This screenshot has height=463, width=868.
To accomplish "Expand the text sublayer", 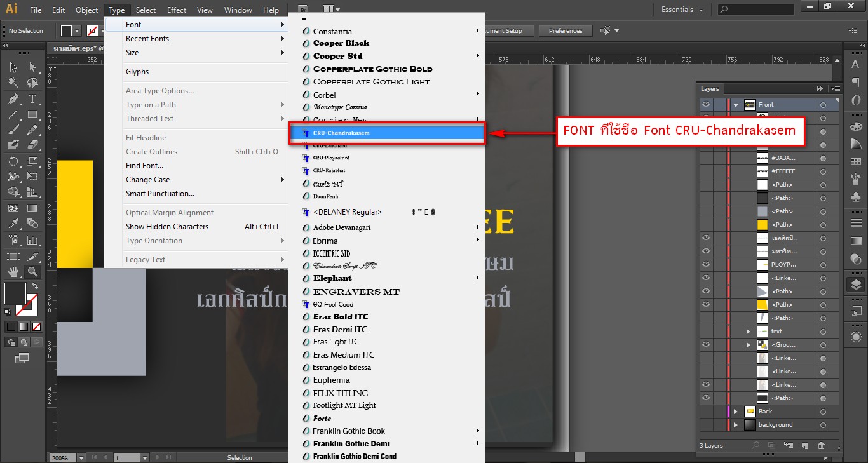I will [x=749, y=331].
